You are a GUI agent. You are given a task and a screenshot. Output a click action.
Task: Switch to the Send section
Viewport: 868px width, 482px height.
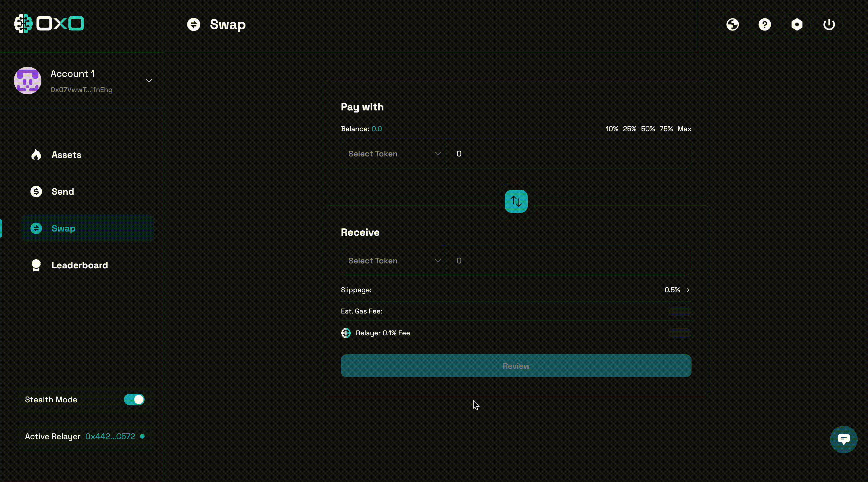tap(63, 192)
